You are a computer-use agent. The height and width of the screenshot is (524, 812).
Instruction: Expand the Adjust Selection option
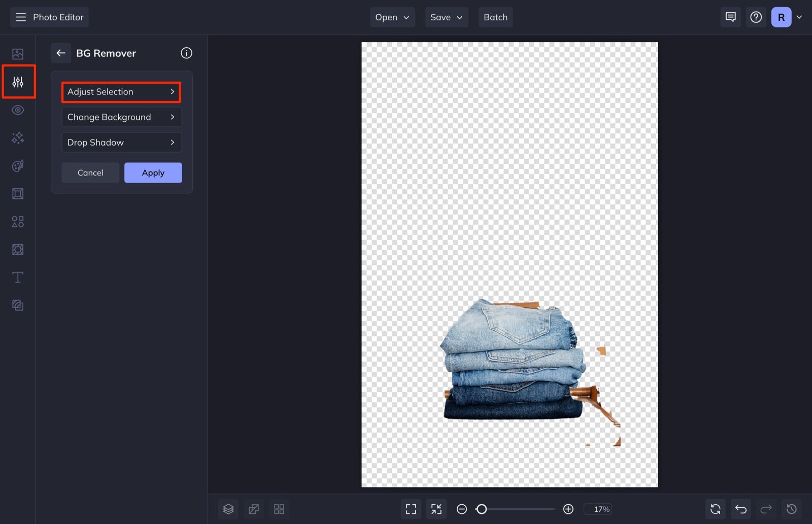(121, 92)
